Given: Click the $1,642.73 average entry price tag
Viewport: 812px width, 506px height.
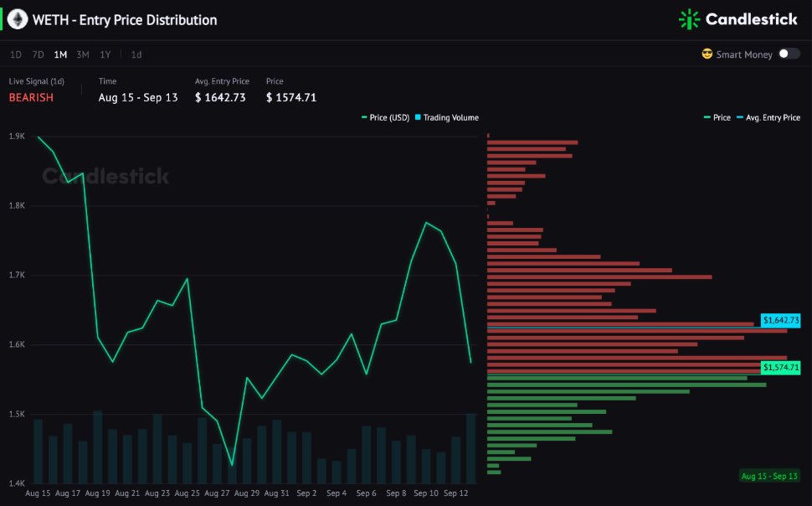Looking at the screenshot, I should point(780,320).
